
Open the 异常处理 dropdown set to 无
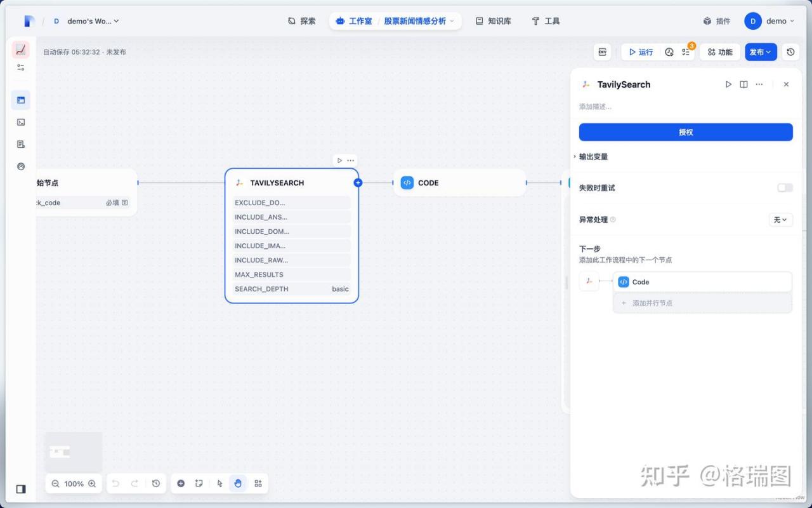pyautogui.click(x=780, y=220)
